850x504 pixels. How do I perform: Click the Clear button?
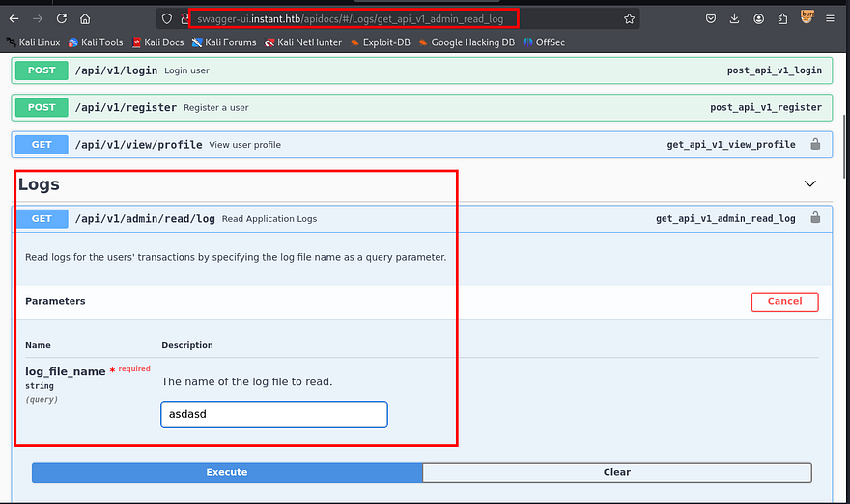click(617, 472)
